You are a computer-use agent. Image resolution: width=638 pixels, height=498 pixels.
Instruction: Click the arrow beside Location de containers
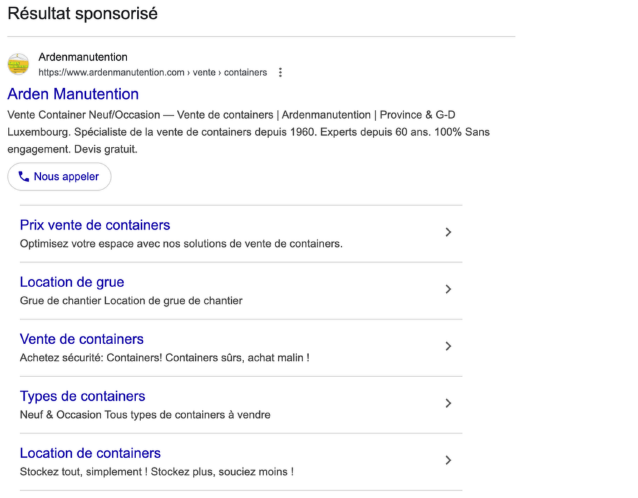(448, 460)
